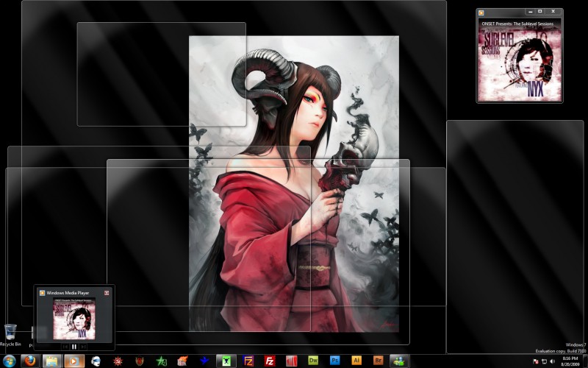Open the Recycle Bin desktop icon
588x368 pixels.
click(x=10, y=335)
